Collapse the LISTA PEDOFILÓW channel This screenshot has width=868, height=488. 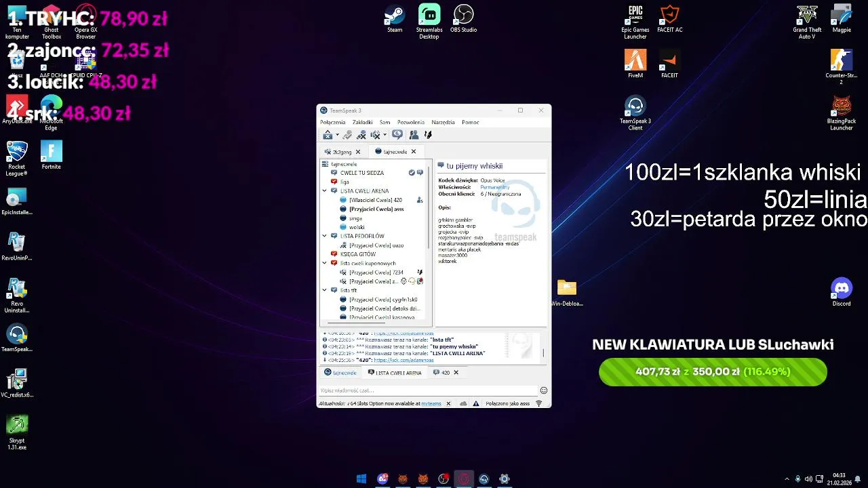[324, 236]
